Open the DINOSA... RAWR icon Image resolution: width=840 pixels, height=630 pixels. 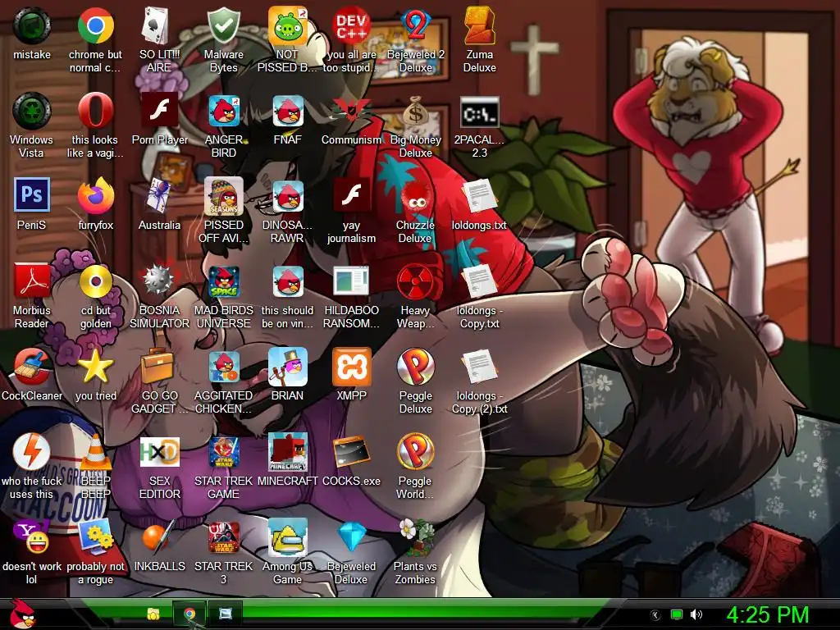(x=287, y=196)
